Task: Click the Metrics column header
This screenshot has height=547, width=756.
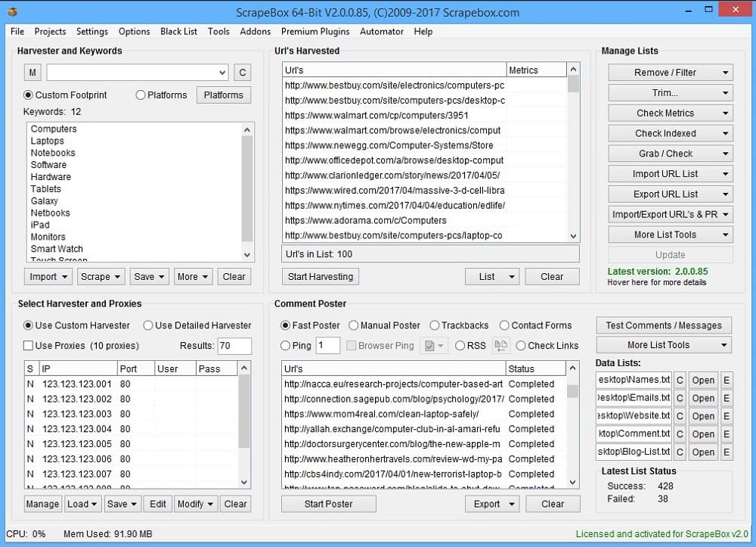Action: click(x=536, y=70)
